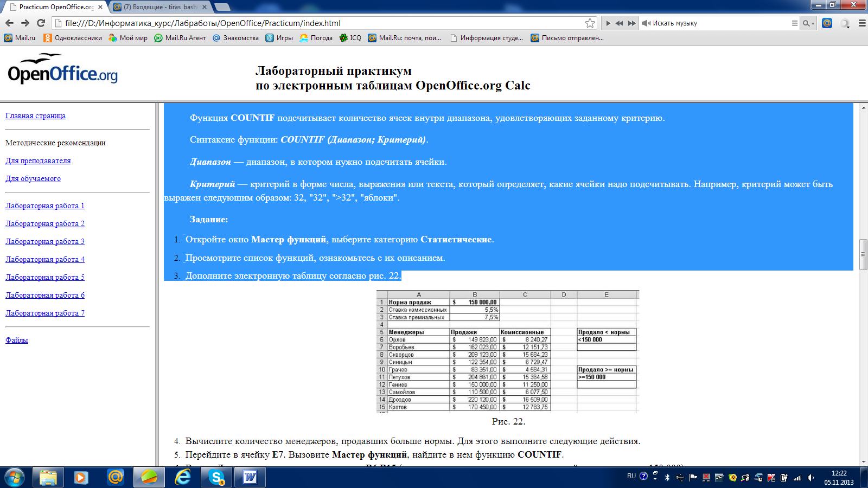Open the Mail.ru bookmark

click(x=20, y=38)
